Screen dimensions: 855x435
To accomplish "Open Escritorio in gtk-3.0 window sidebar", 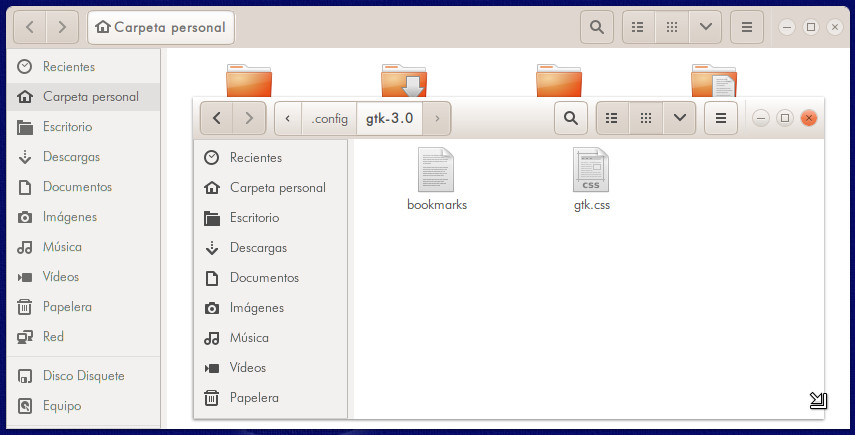I will 270,218.
